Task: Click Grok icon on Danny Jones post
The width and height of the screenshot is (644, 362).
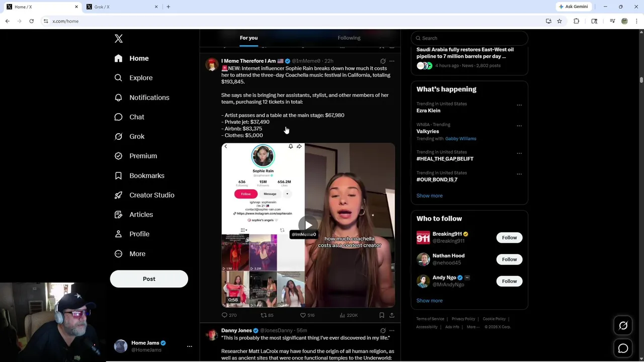Action: [383, 331]
